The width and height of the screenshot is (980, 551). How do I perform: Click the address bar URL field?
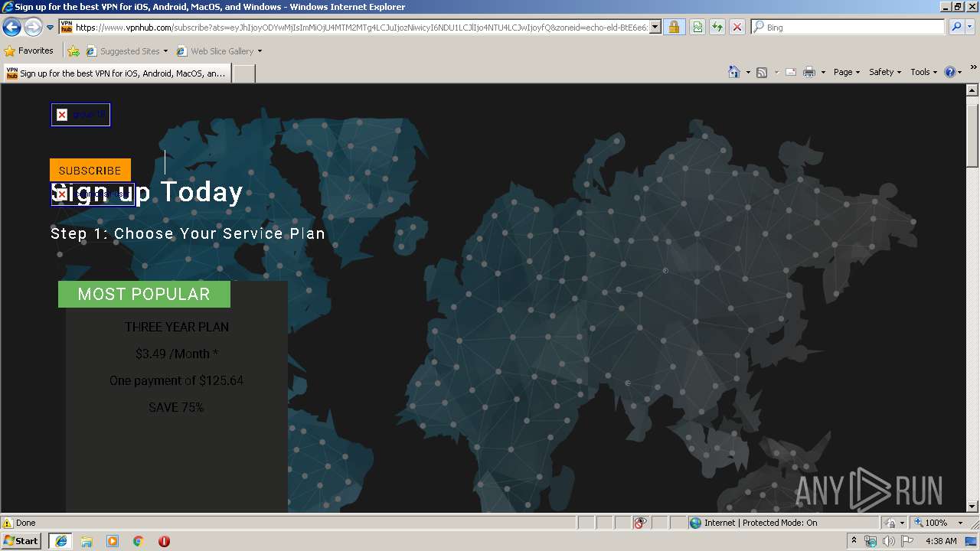[x=354, y=28]
